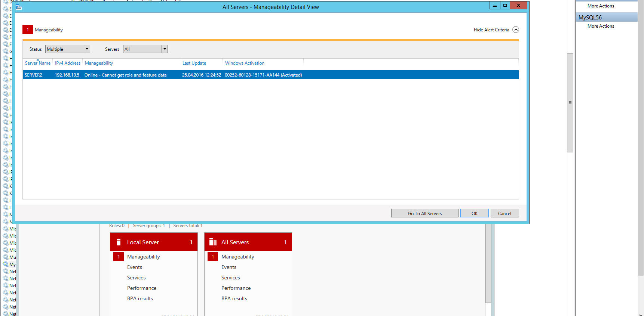Screen dimensions: 644x316
Task: Open the Local Server tile header
Action: pos(154,242)
